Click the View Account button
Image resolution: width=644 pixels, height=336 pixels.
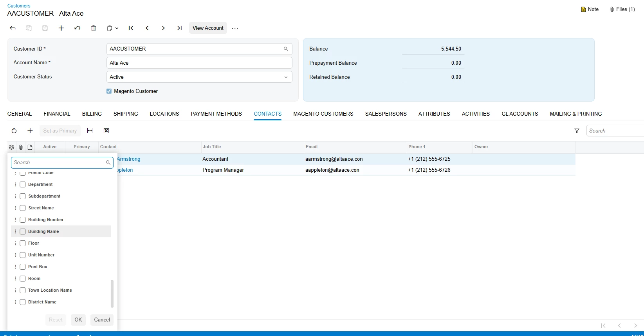[208, 28]
